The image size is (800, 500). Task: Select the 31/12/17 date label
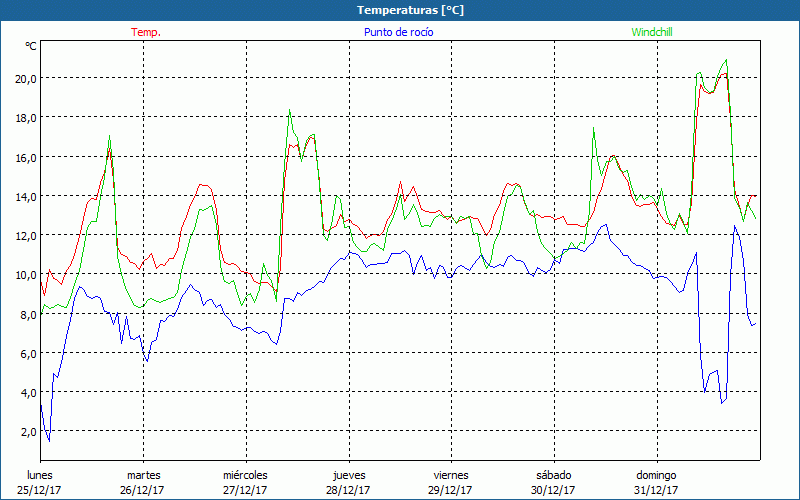[656, 490]
